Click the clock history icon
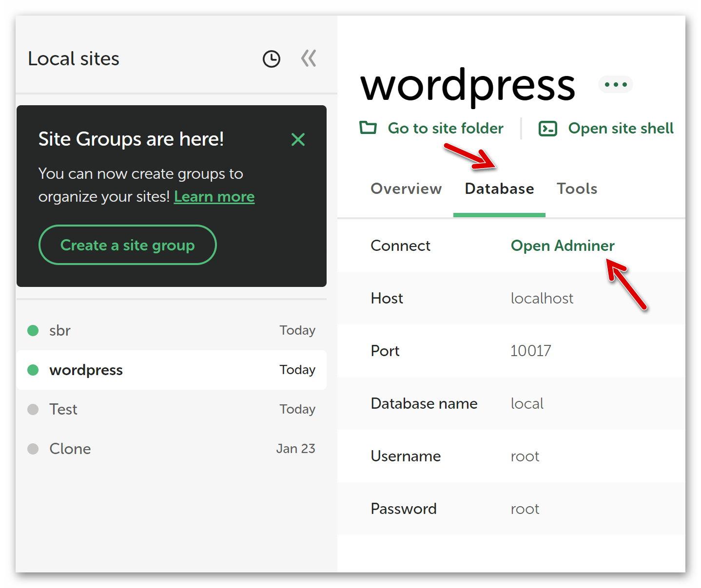701x588 pixels. 271,59
